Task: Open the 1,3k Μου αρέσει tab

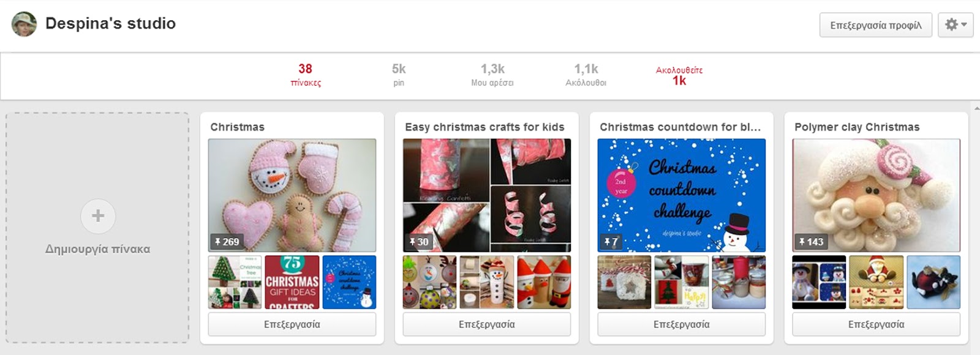Action: pos(492,75)
